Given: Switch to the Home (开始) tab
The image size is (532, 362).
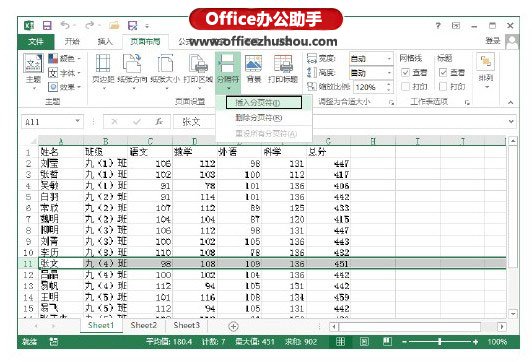Looking at the screenshot, I should (72, 42).
